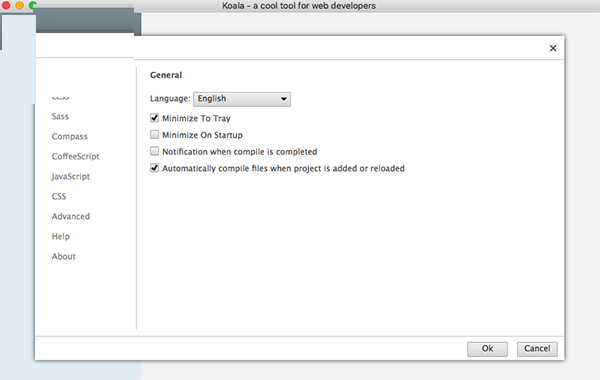
Task: Open the Sass settings section
Action: click(x=60, y=116)
